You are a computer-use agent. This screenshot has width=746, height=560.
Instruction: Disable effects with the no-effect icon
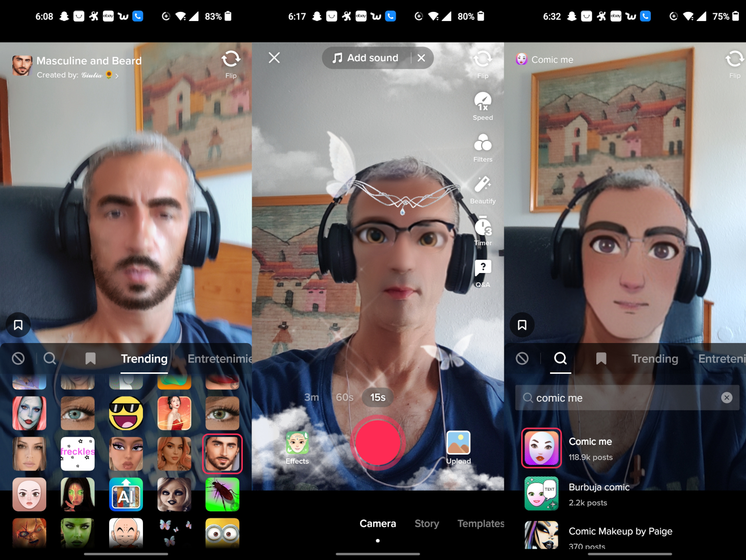[19, 358]
